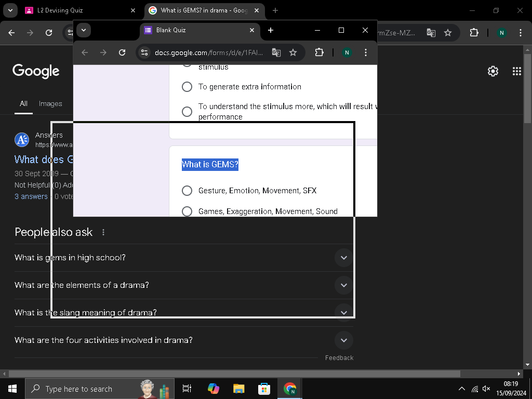This screenshot has width=532, height=399.
Task: Click translate icon in Blank Quiz address bar
Action: point(276,52)
